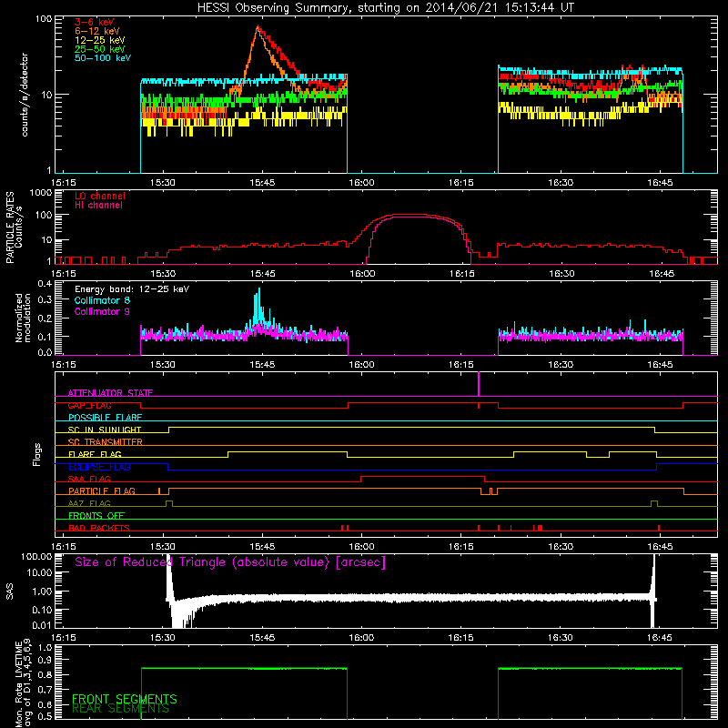Click the AAZ_FLAG label
Viewport: 728px width, 728px height.
(x=89, y=503)
